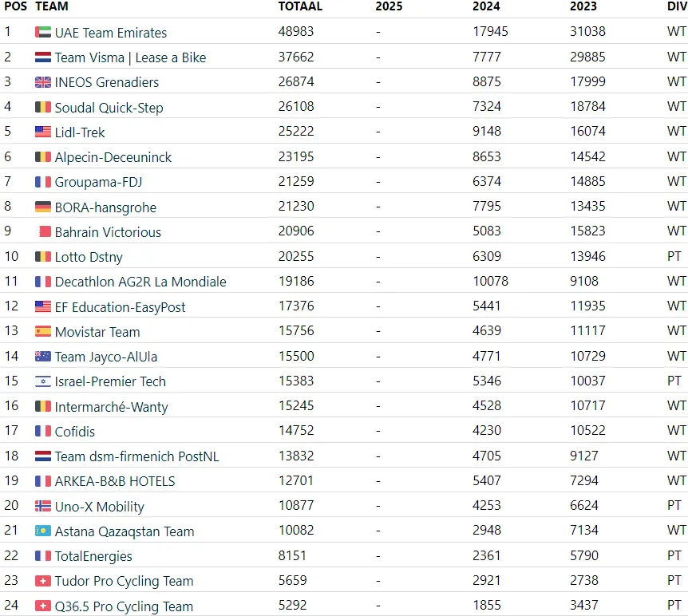Open the Team Visma | Lease a Bike link
Viewport: 688px width, 616px height.
tap(130, 57)
